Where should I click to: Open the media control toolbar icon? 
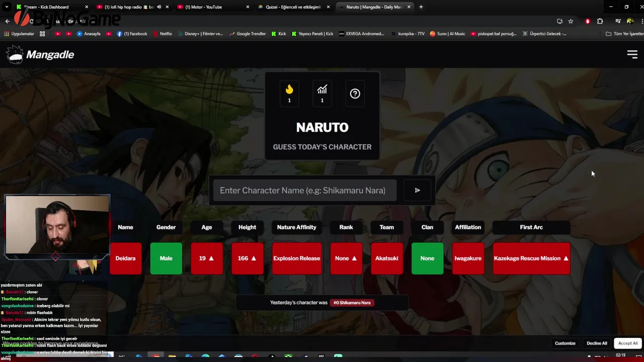618,21
